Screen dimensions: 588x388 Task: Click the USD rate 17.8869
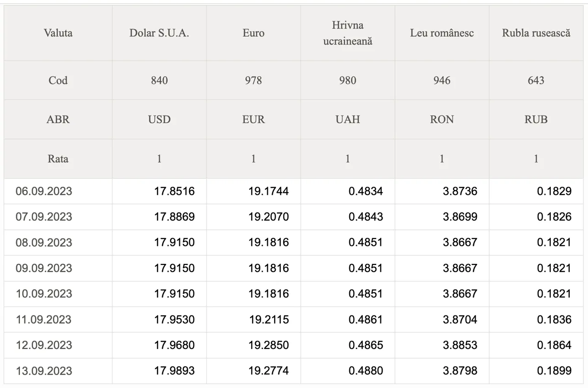click(174, 217)
